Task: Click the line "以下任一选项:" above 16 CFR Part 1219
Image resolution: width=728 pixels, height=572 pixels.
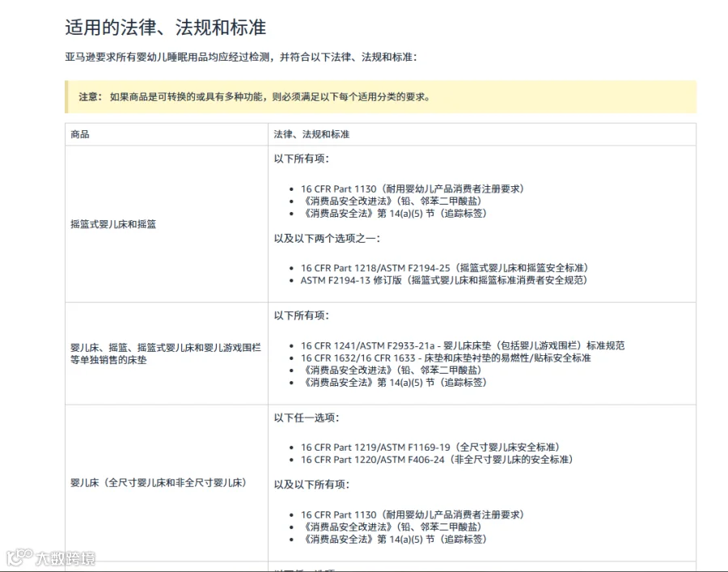Action: (307, 417)
